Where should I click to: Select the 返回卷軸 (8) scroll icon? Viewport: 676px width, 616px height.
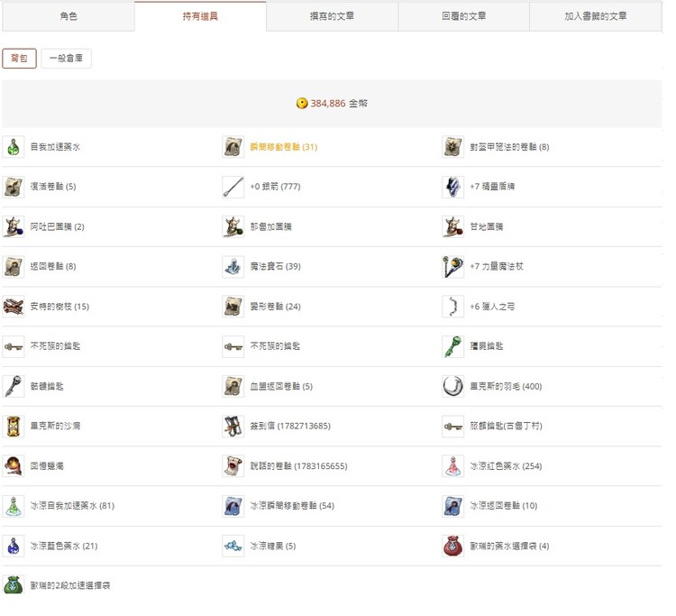pyautogui.click(x=14, y=267)
